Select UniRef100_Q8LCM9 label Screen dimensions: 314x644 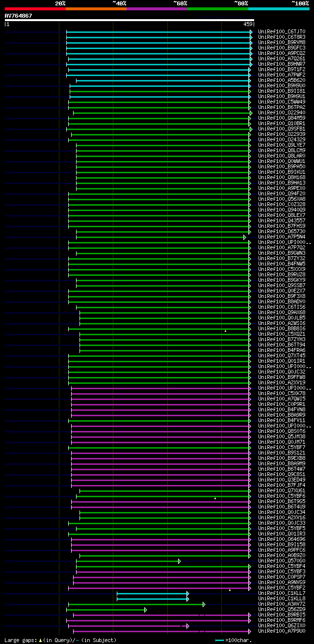[x=282, y=151]
